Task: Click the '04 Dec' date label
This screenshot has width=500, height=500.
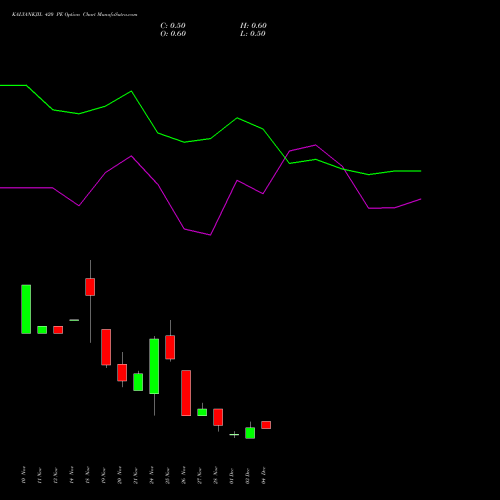Action: (x=263, y=476)
